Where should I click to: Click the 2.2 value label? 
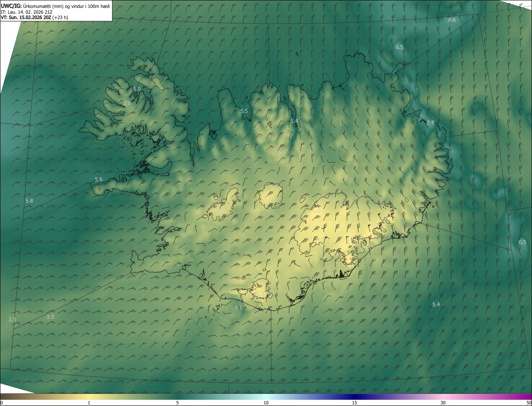[282, 154]
